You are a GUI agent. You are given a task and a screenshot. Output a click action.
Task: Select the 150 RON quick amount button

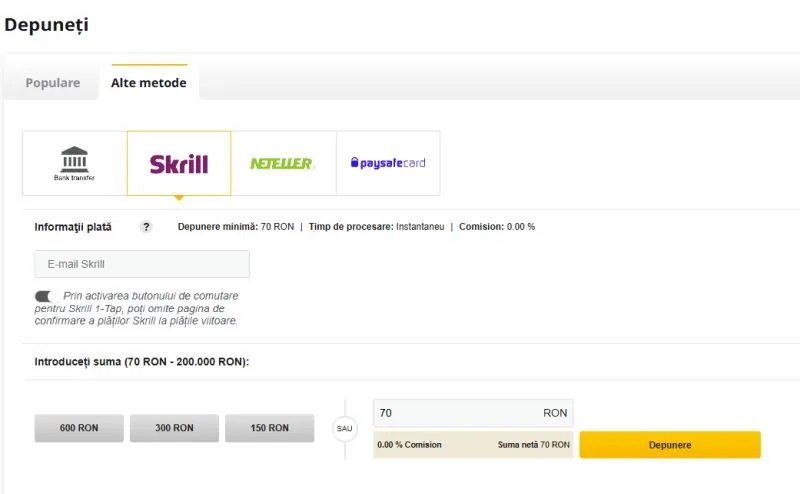pos(269,428)
